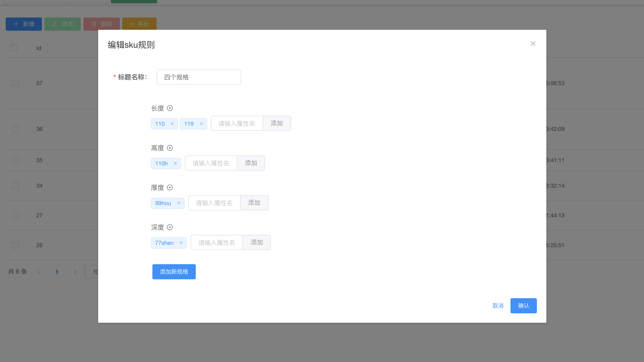Click the previous page arrow
This screenshot has width=644, height=362.
click(38, 272)
